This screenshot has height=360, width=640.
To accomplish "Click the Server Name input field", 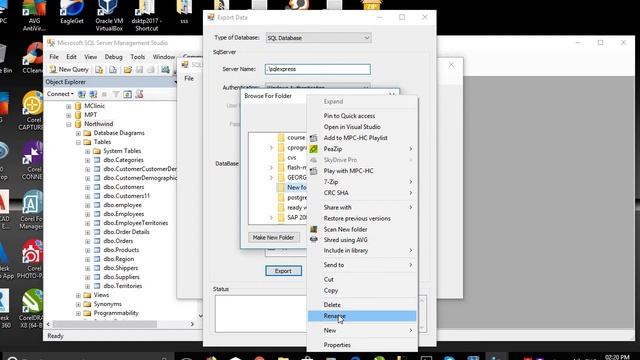I will [x=318, y=69].
